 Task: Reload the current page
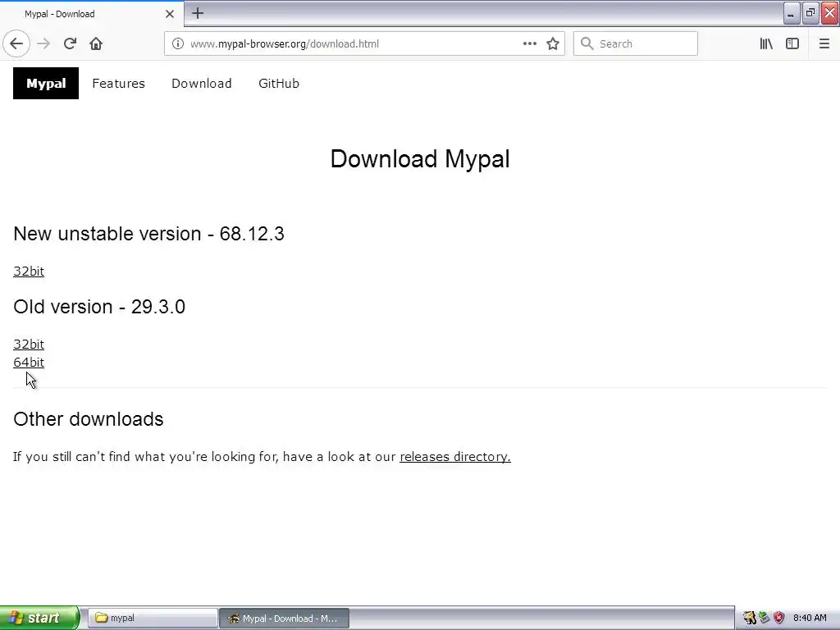point(70,43)
